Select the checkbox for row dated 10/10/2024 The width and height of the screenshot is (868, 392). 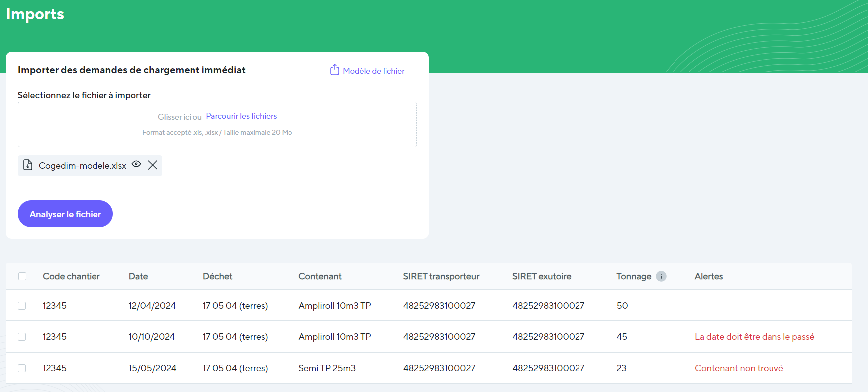tap(22, 337)
